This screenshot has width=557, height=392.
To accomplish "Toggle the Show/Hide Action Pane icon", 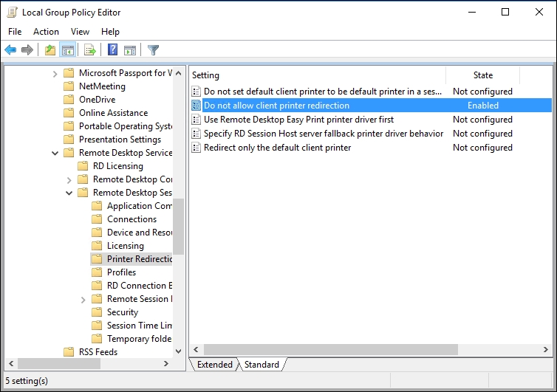I will (130, 50).
